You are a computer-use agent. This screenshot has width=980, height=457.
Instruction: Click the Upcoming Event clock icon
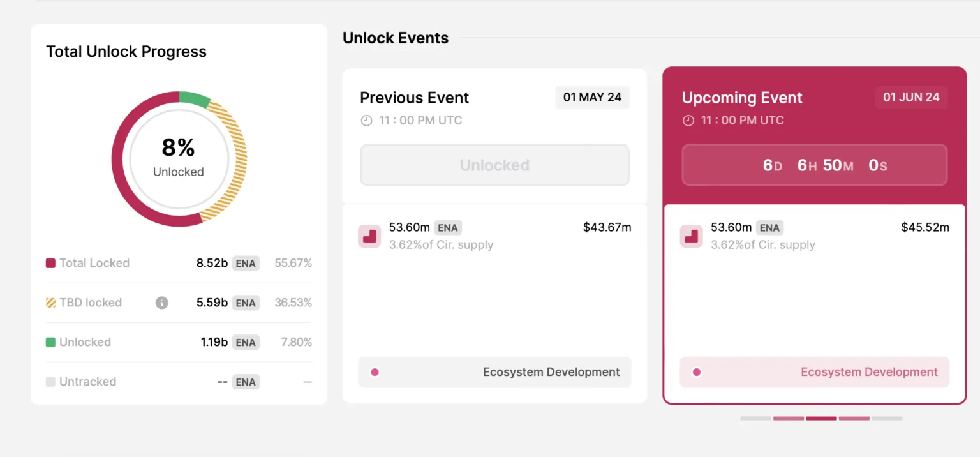tap(688, 121)
